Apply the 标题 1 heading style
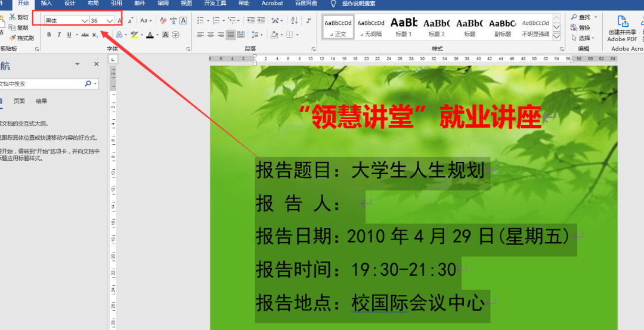The width and height of the screenshot is (644, 330). pos(404,27)
